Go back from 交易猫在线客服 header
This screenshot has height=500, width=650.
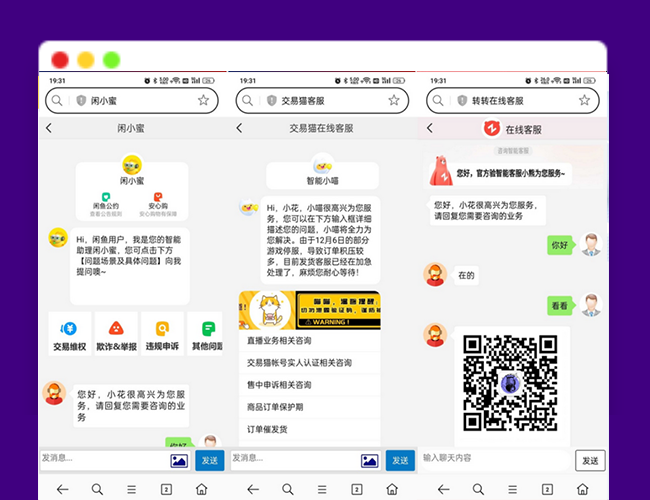239,128
